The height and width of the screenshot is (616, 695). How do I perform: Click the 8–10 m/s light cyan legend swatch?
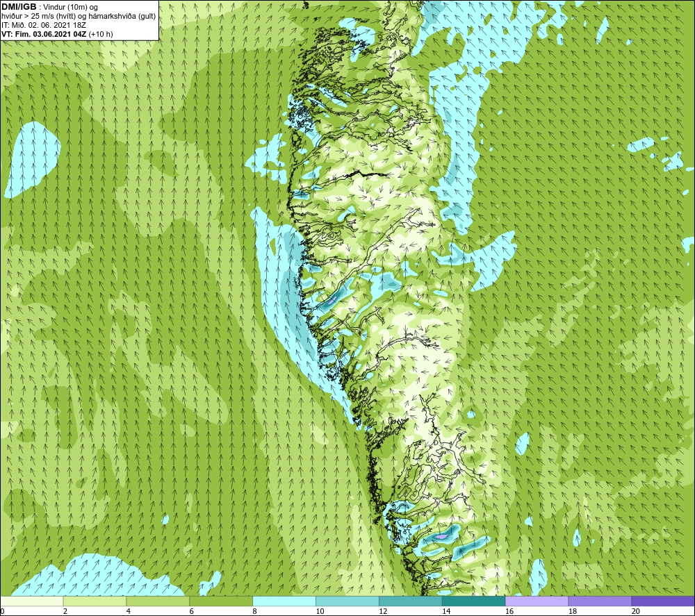pos(284,601)
